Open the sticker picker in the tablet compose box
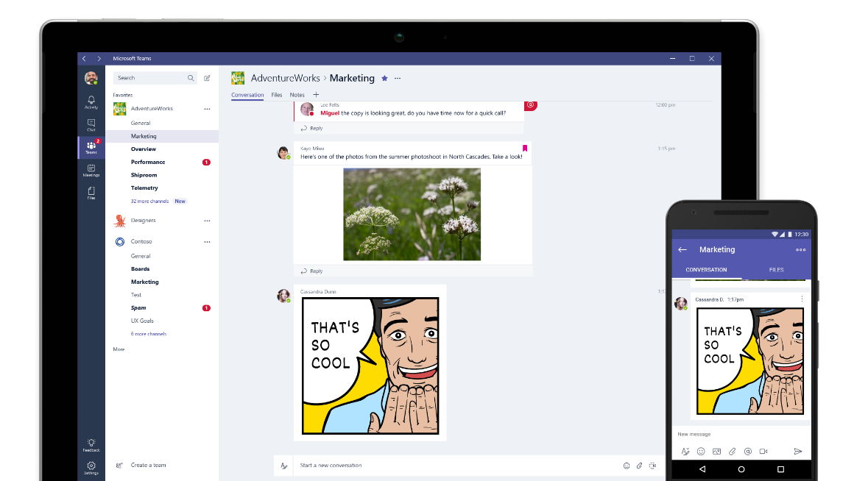 pos(653,466)
